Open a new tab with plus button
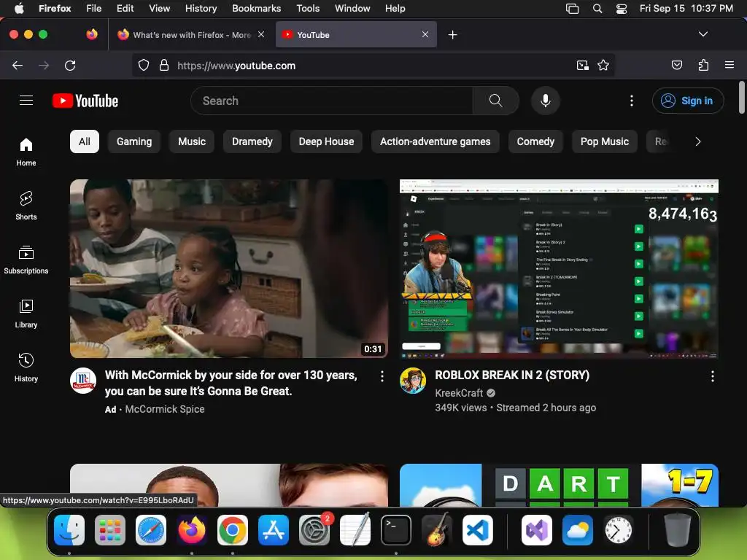747x560 pixels. click(x=452, y=35)
